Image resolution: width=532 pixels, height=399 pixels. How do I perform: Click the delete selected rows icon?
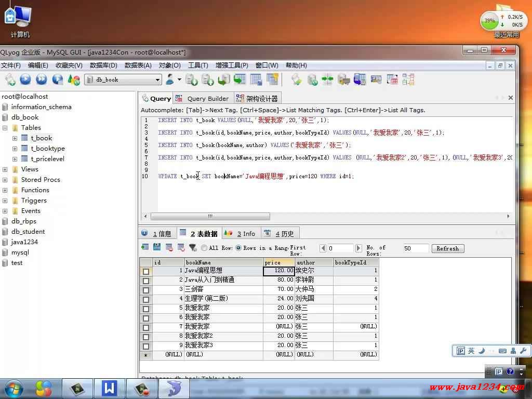point(169,247)
